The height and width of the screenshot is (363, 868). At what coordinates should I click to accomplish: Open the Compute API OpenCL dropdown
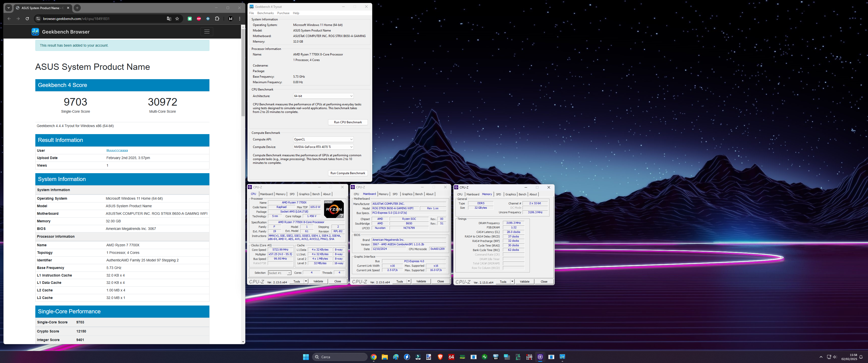tap(323, 139)
